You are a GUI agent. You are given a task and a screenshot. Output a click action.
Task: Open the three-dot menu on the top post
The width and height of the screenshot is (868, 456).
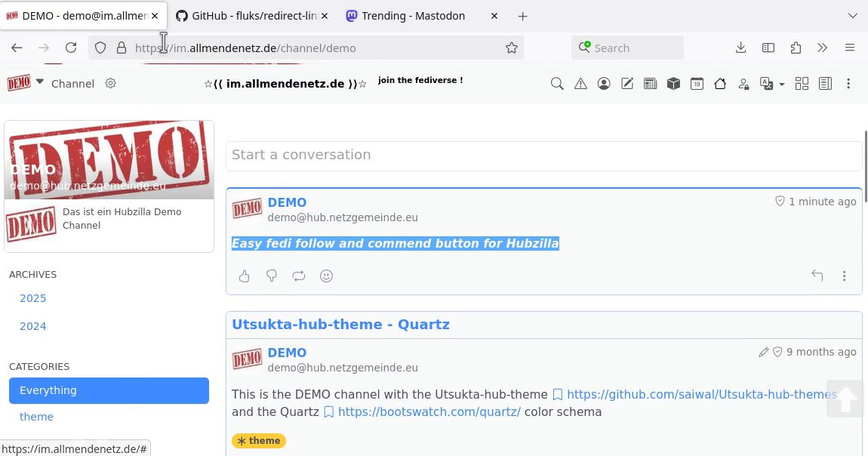(844, 276)
